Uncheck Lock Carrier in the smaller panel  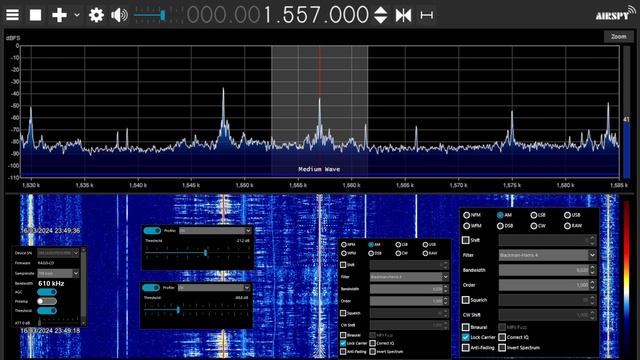[343, 343]
